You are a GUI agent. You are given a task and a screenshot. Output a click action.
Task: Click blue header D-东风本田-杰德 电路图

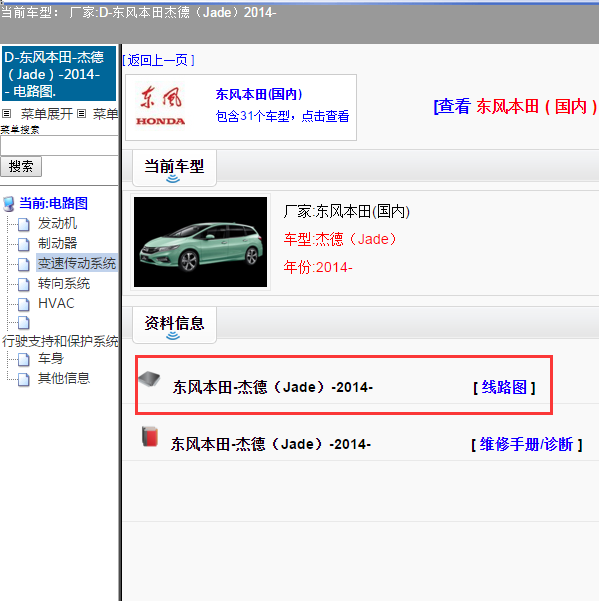[59, 74]
